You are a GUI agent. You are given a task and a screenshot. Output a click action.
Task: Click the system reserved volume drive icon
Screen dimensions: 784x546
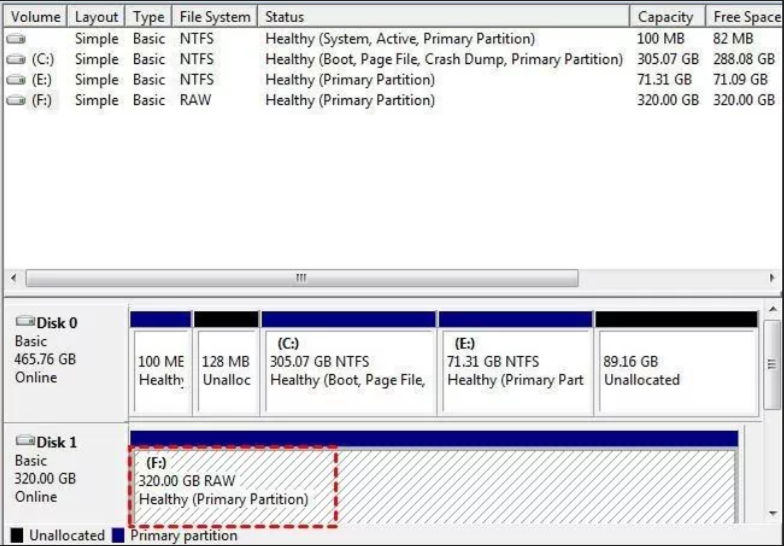coord(16,39)
